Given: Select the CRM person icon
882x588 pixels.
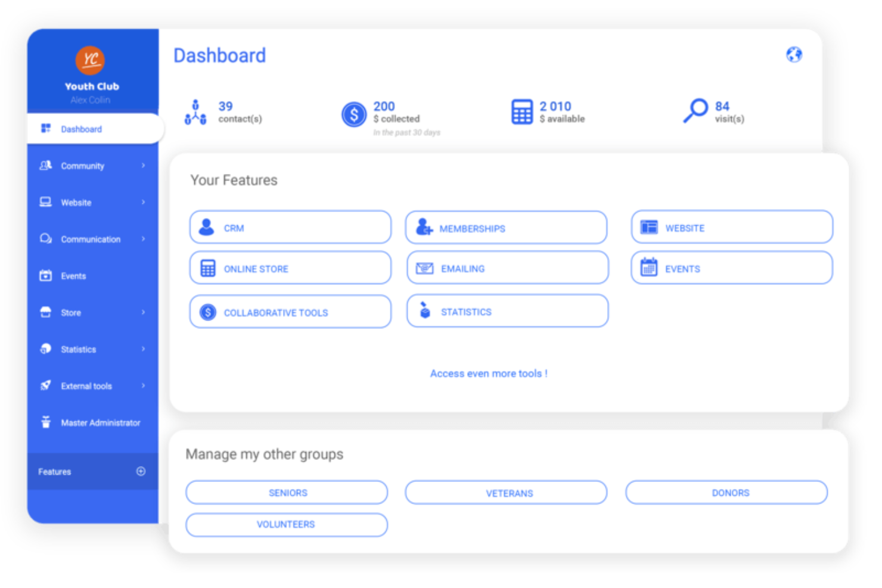Looking at the screenshot, I should [207, 227].
